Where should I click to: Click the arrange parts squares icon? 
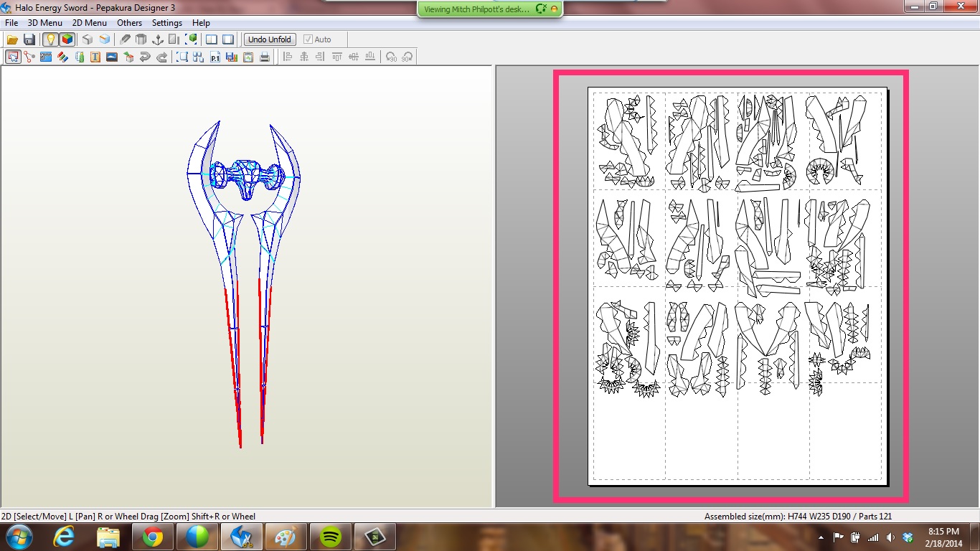pos(198,57)
